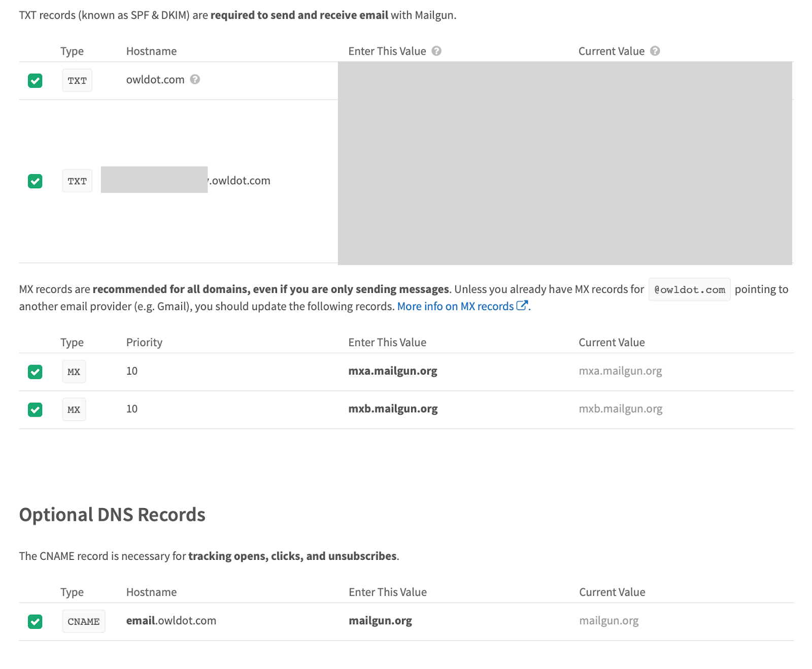
Task: Toggle checkbox for the mxa.mailgun.org MX record
Action: (x=35, y=372)
